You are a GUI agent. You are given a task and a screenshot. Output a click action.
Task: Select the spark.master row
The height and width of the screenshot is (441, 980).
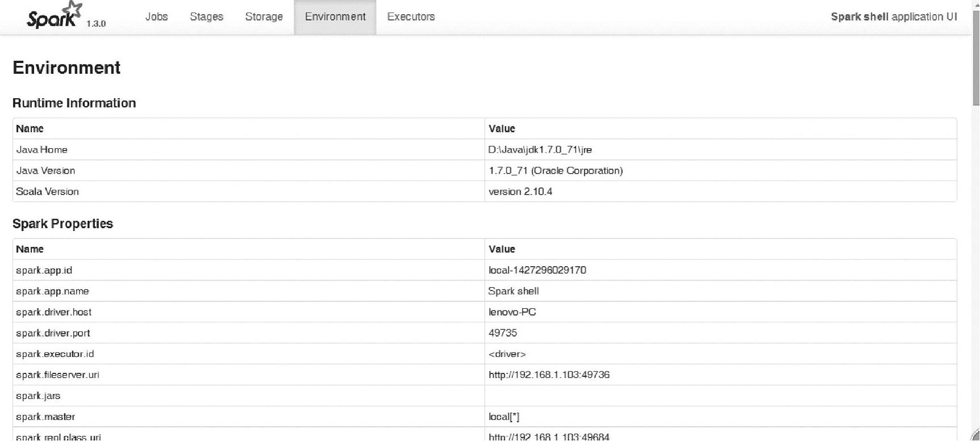point(45,417)
